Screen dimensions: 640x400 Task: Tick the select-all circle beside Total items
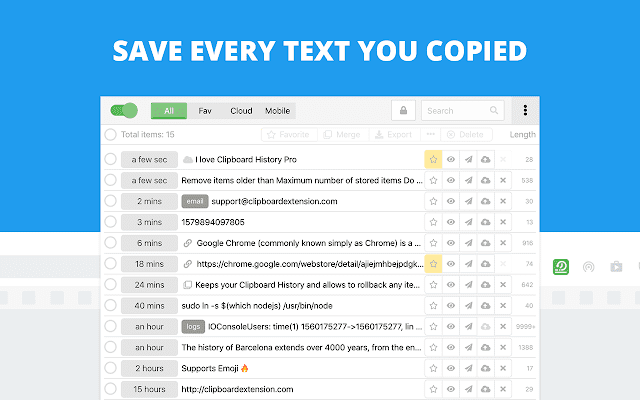tap(110, 135)
